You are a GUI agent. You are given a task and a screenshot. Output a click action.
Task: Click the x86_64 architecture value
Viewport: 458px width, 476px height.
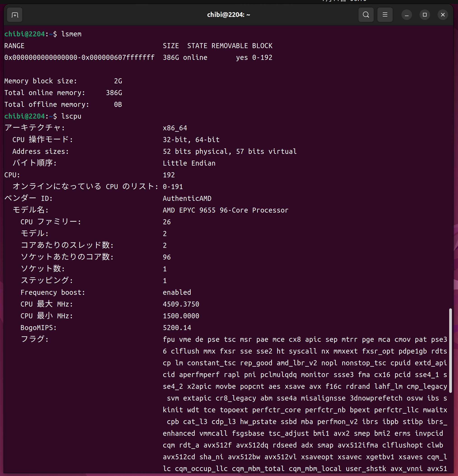(175, 128)
